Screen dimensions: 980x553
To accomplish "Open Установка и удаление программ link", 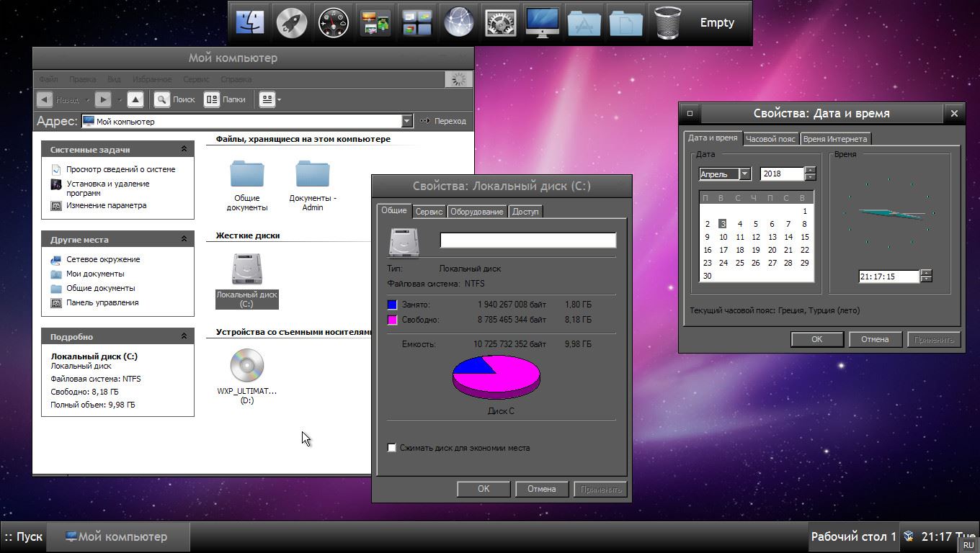I will (108, 188).
